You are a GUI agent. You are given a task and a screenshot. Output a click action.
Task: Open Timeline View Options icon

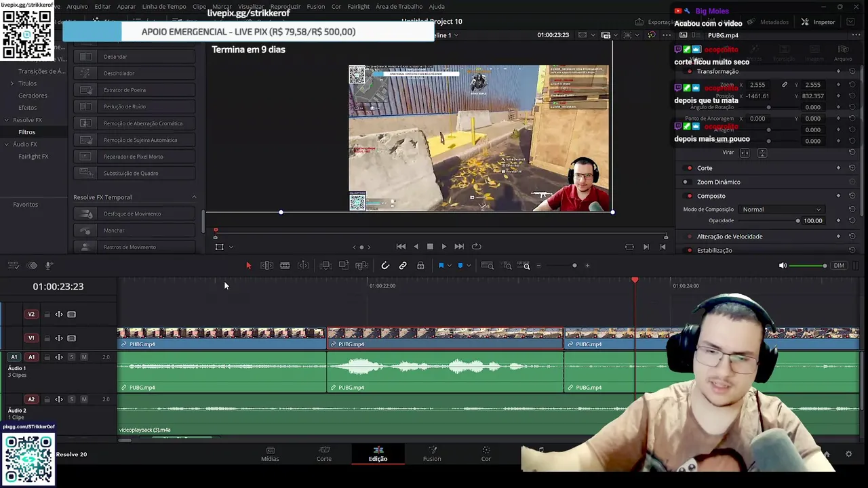coord(14,266)
